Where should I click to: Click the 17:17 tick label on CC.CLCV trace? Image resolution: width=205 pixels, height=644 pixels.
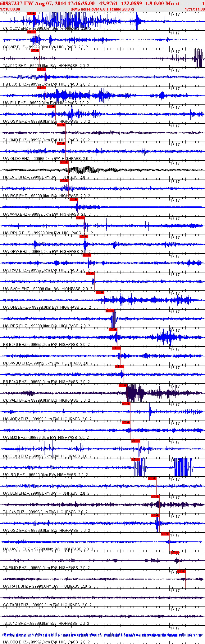click(175, 14)
